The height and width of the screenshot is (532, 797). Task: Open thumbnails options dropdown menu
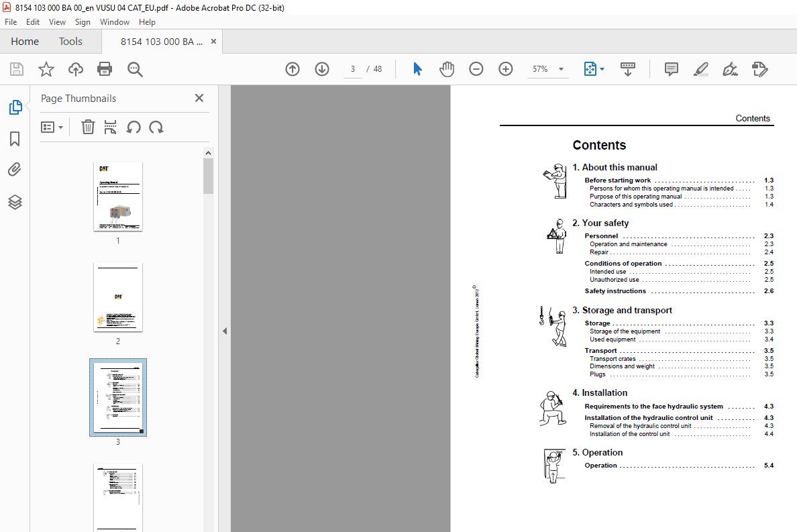pos(52,127)
